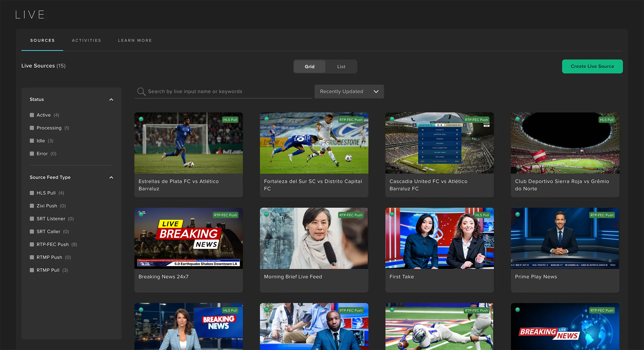Click green status dot on Prime Play News card

coord(518,214)
